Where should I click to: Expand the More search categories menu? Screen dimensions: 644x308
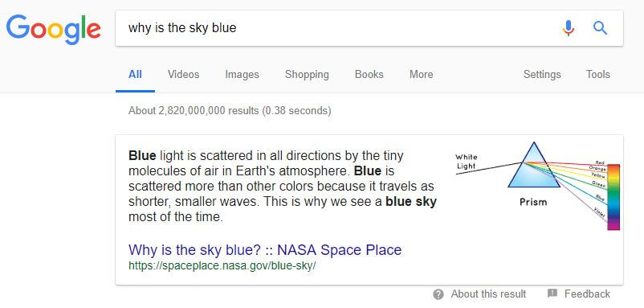[x=421, y=75]
